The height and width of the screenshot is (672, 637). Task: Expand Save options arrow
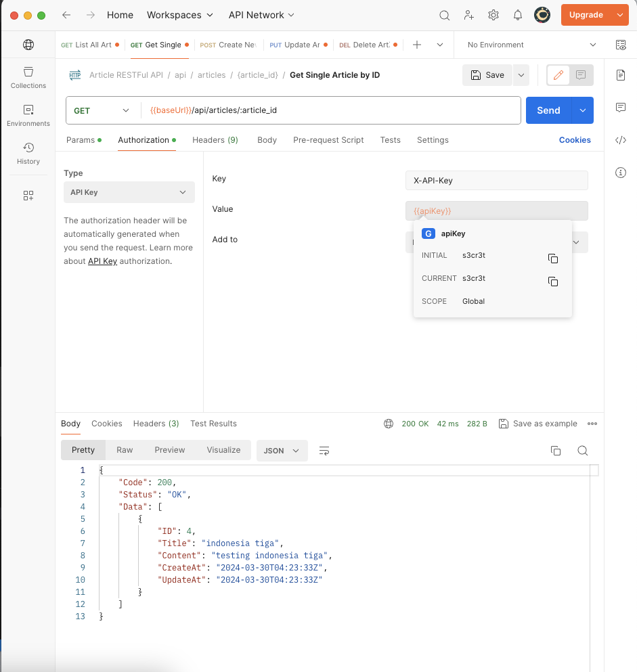(x=521, y=75)
